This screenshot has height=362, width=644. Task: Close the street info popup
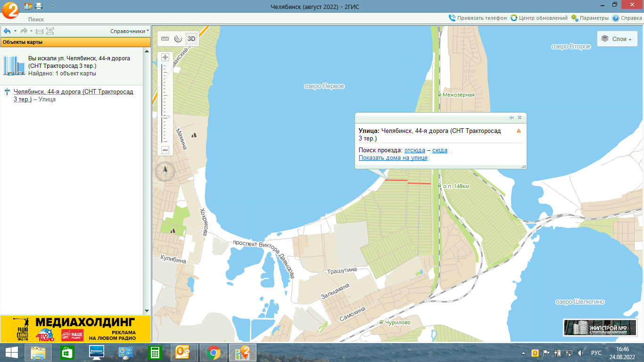pyautogui.click(x=520, y=117)
